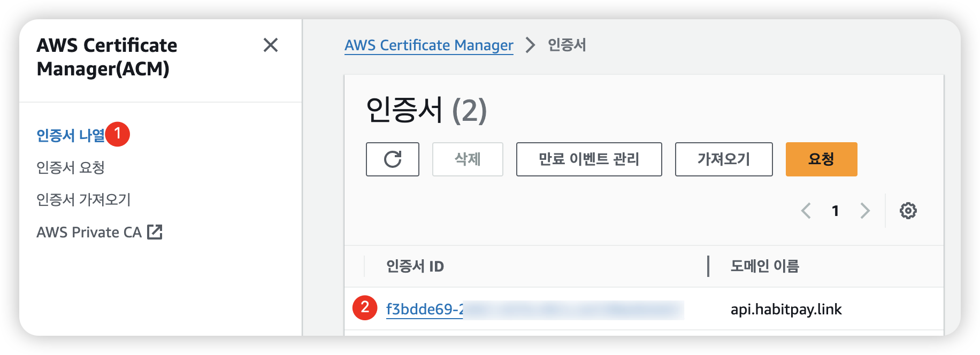Screen dimensions: 980x355
Task: Open table preferences gear icon
Action: (x=908, y=211)
